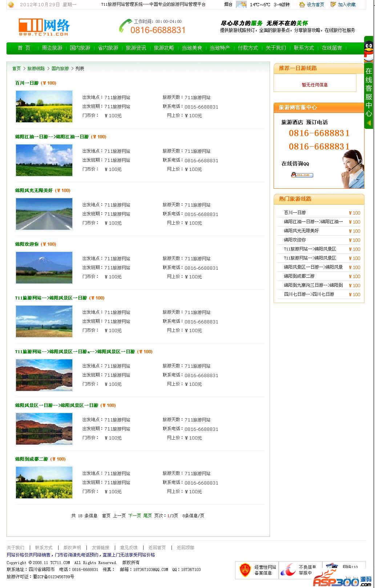Open the 国内旅游 navigation item
This screenshot has width=375, height=588.
click(80, 48)
